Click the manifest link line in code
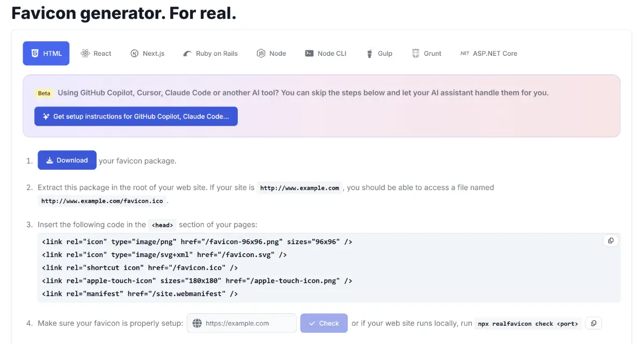Viewport: 644px width, 344px height. (140, 294)
